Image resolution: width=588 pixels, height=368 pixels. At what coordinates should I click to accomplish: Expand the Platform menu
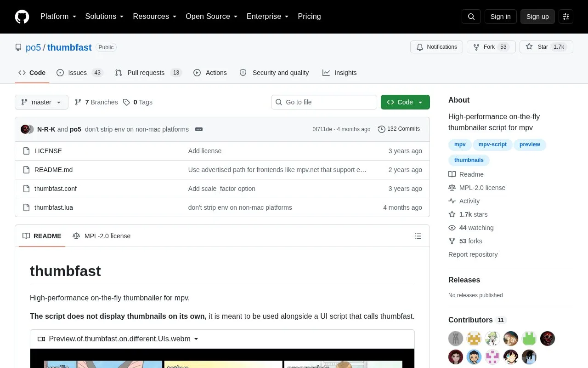pyautogui.click(x=58, y=17)
